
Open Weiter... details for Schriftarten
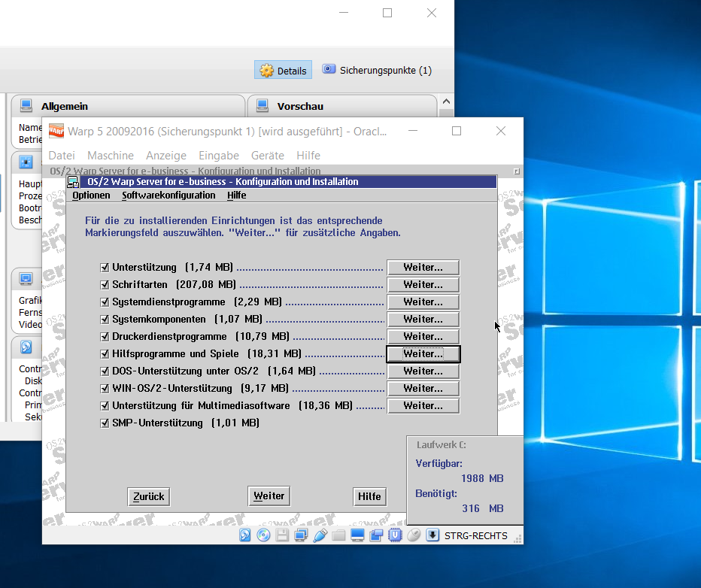pyautogui.click(x=423, y=285)
